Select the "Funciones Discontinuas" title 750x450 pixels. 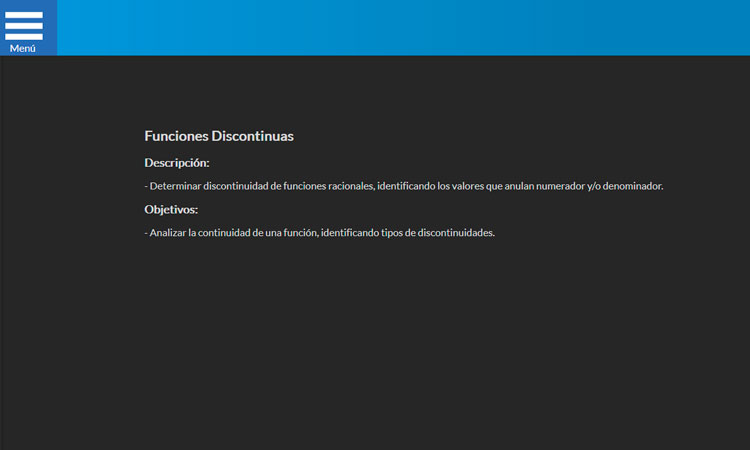(x=219, y=136)
